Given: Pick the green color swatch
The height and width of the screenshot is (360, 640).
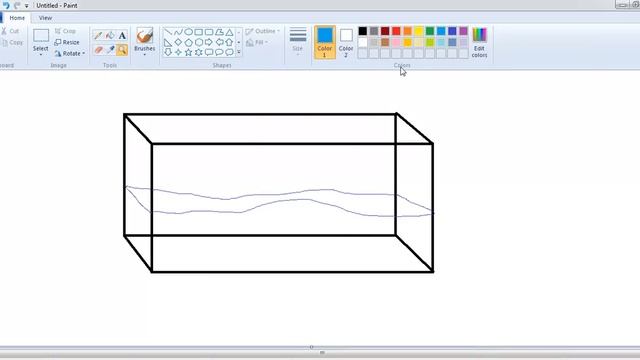Looking at the screenshot, I should 430,31.
